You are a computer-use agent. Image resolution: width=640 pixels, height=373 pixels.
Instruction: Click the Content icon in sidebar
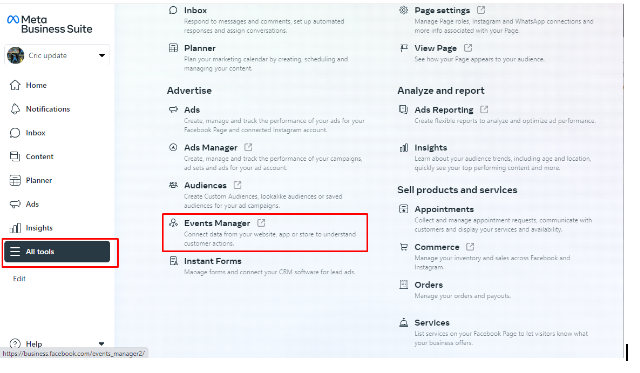coord(15,156)
